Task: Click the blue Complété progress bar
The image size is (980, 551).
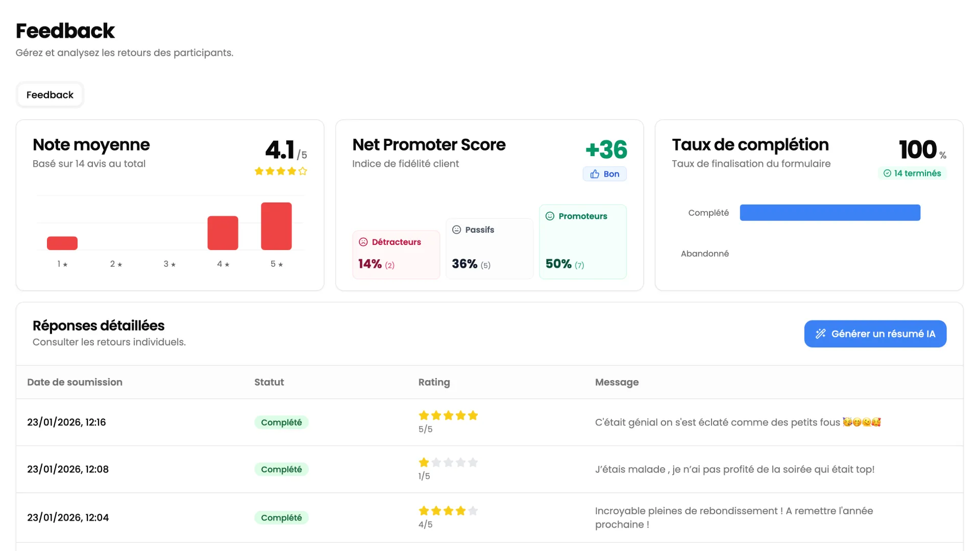Action: (830, 213)
